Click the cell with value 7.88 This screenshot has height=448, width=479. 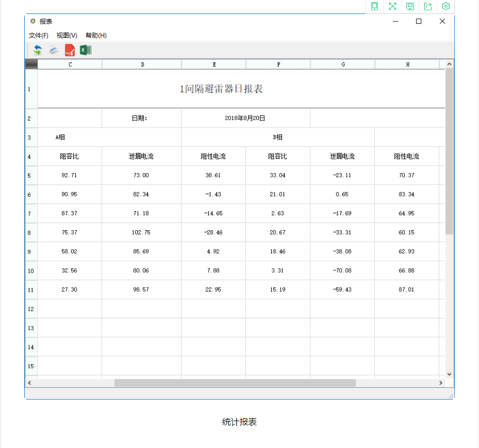click(x=214, y=271)
